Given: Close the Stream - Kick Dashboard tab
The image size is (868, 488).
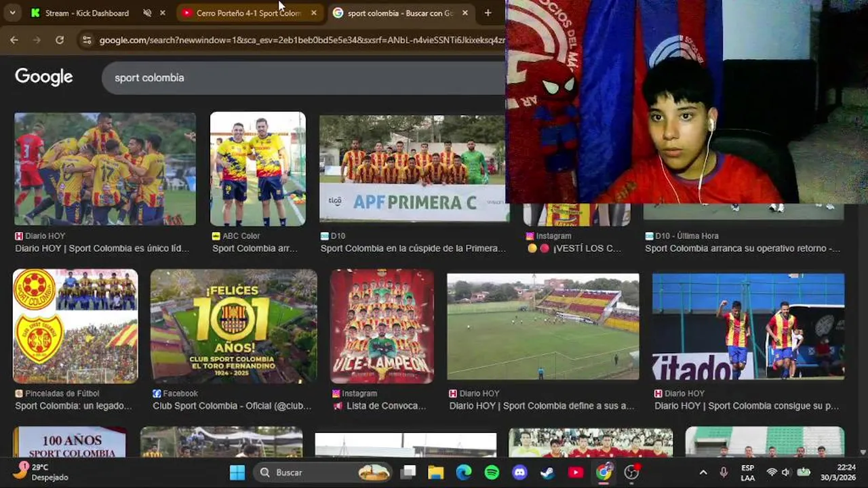Looking at the screenshot, I should tap(162, 13).
